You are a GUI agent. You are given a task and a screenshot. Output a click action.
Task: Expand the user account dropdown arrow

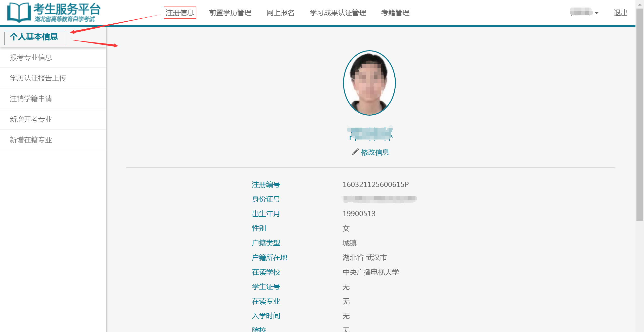pyautogui.click(x=596, y=13)
